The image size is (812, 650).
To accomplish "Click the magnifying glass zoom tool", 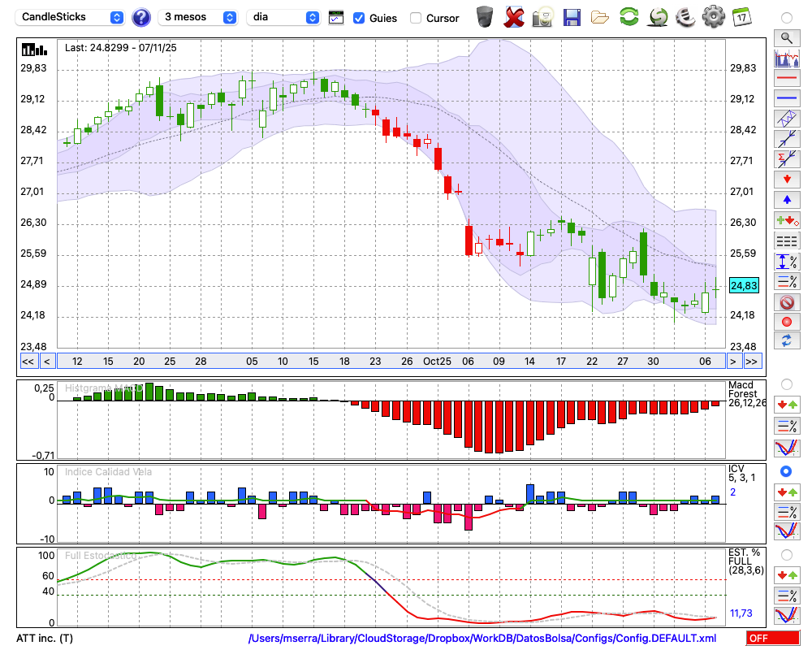I will (x=786, y=37).
